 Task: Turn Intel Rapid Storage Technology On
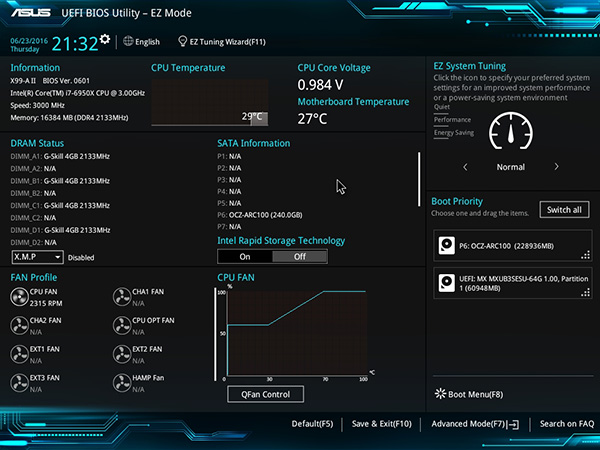click(245, 256)
